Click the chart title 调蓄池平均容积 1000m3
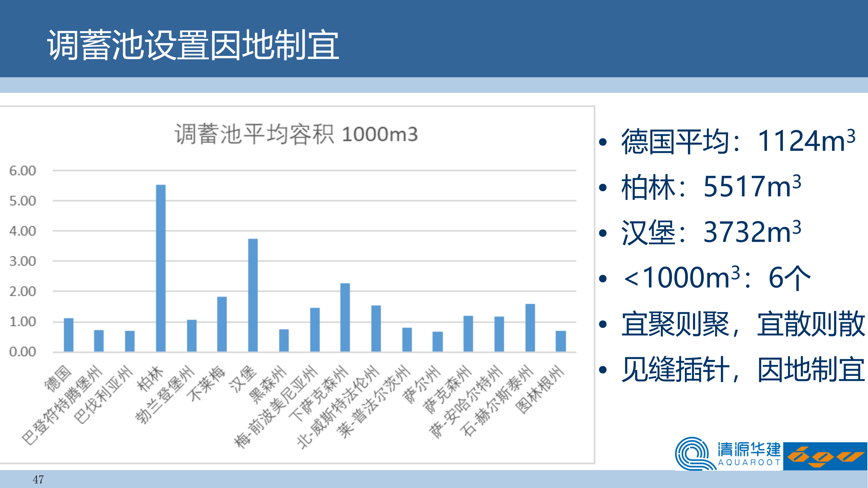 tap(296, 134)
